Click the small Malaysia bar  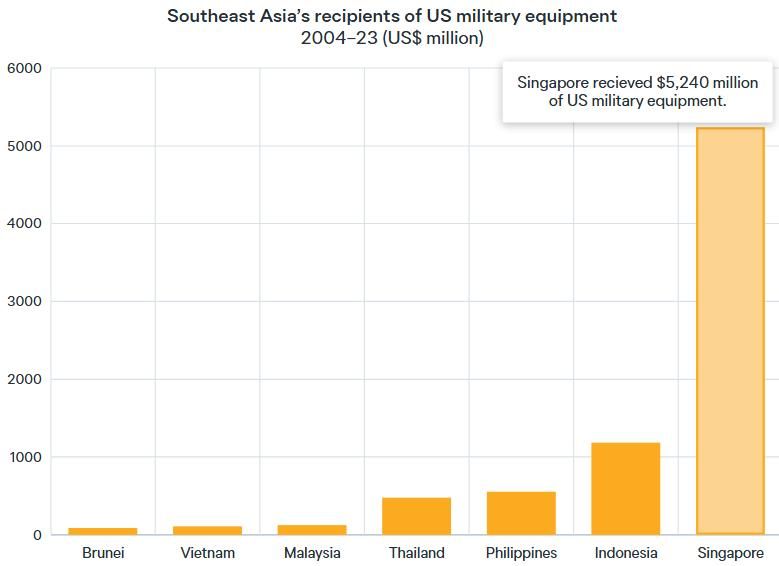(312, 529)
